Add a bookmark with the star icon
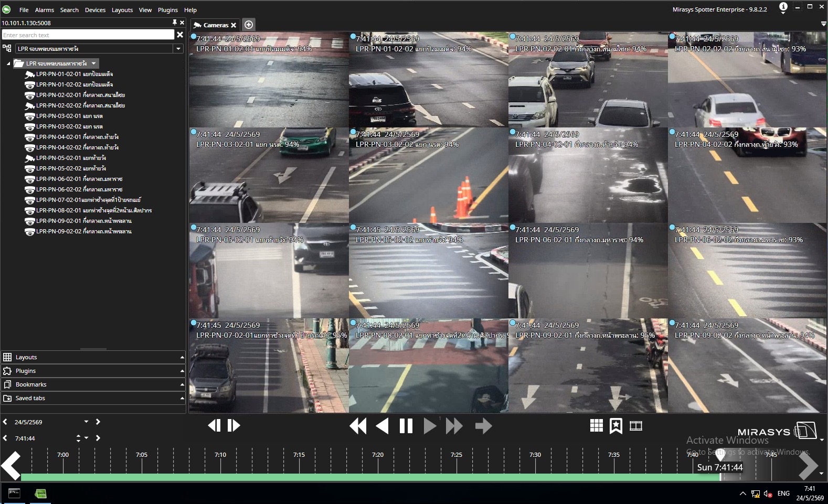The height and width of the screenshot is (504, 828). (x=616, y=426)
